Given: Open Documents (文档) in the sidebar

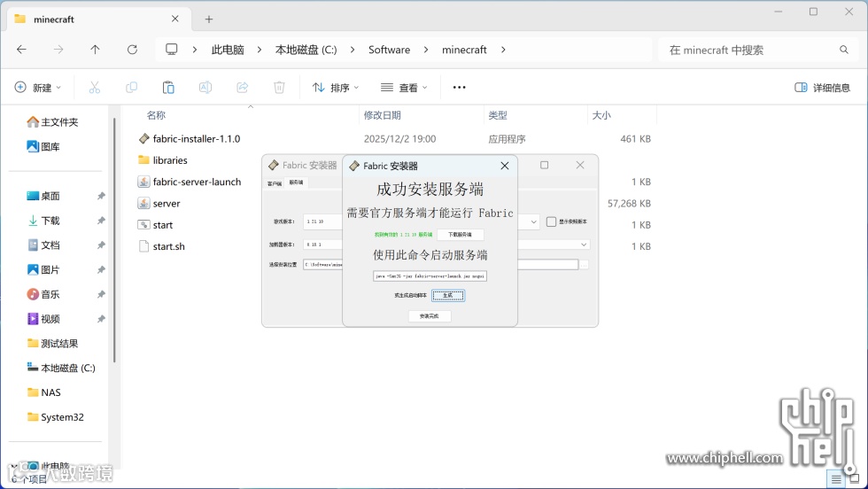Looking at the screenshot, I should tap(43, 245).
